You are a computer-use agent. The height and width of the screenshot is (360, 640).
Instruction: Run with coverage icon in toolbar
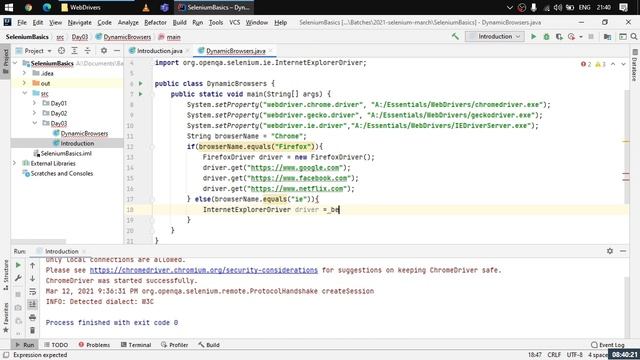559,36
